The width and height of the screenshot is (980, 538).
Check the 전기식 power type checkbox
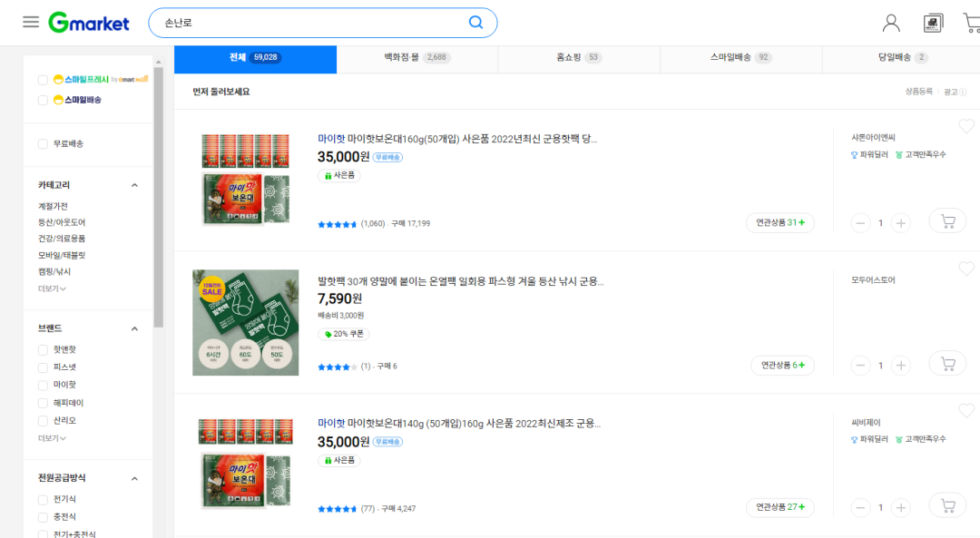(43, 499)
